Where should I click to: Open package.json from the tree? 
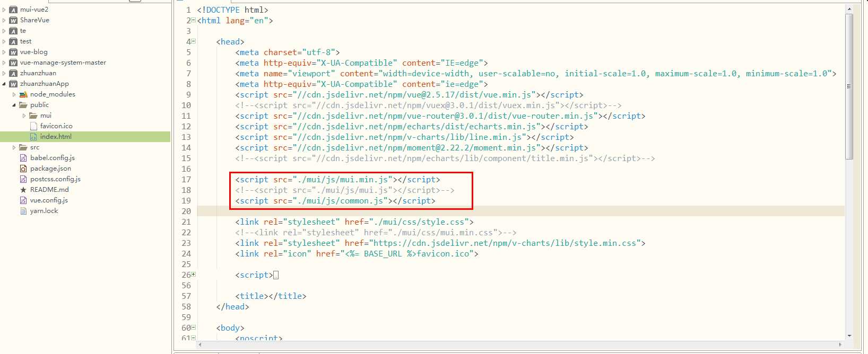[x=50, y=169]
